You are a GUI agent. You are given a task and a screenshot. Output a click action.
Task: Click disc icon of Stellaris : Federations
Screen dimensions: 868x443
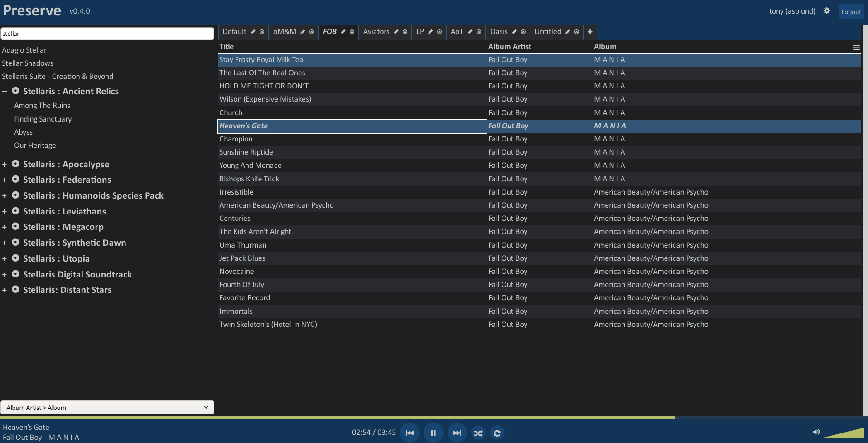click(x=15, y=179)
